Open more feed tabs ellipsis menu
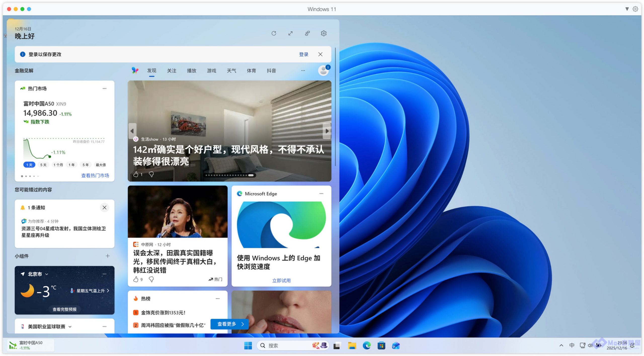The height and width of the screenshot is (356, 644). coord(303,71)
